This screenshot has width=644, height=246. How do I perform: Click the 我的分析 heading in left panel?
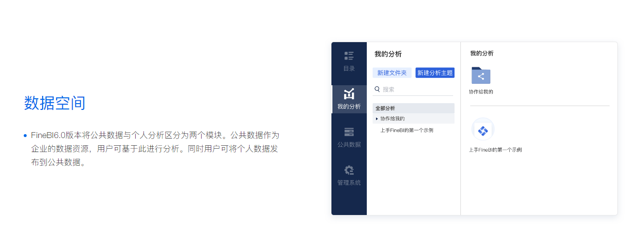point(388,54)
